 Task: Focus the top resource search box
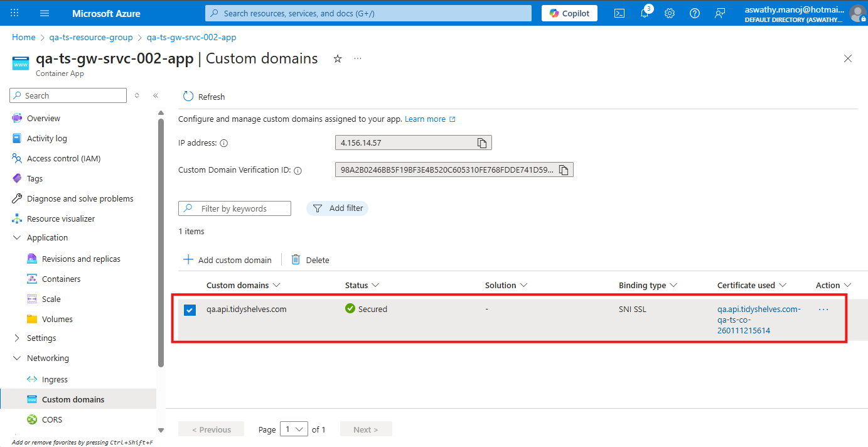[x=368, y=13]
